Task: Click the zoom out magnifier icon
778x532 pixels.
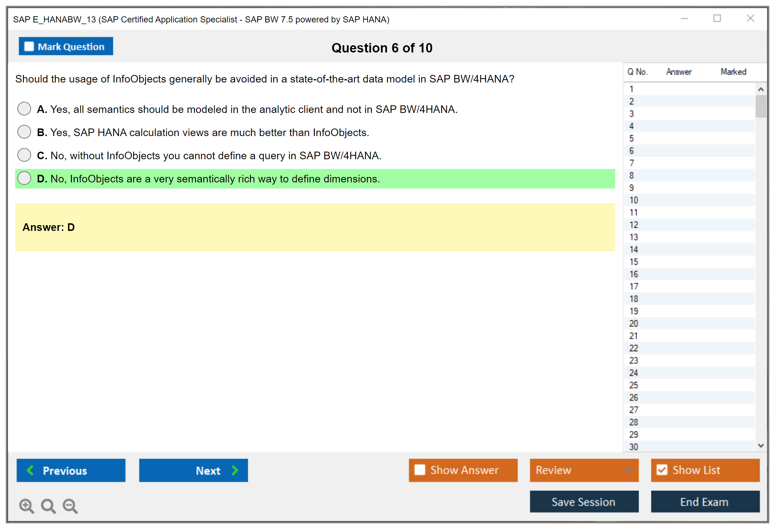Action: click(70, 505)
